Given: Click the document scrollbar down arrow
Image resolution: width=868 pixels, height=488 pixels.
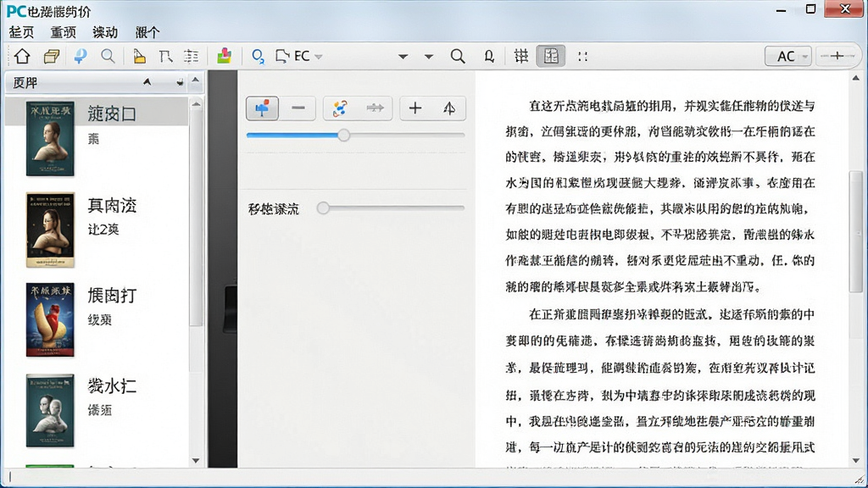Looking at the screenshot, I should (x=856, y=460).
